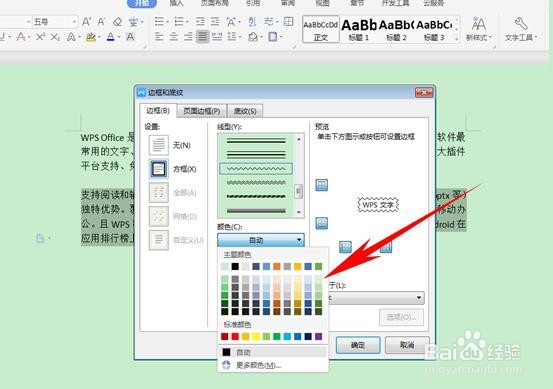This screenshot has height=389, width=553.
Task: Pick the black theme color swatch
Action: 235,266
